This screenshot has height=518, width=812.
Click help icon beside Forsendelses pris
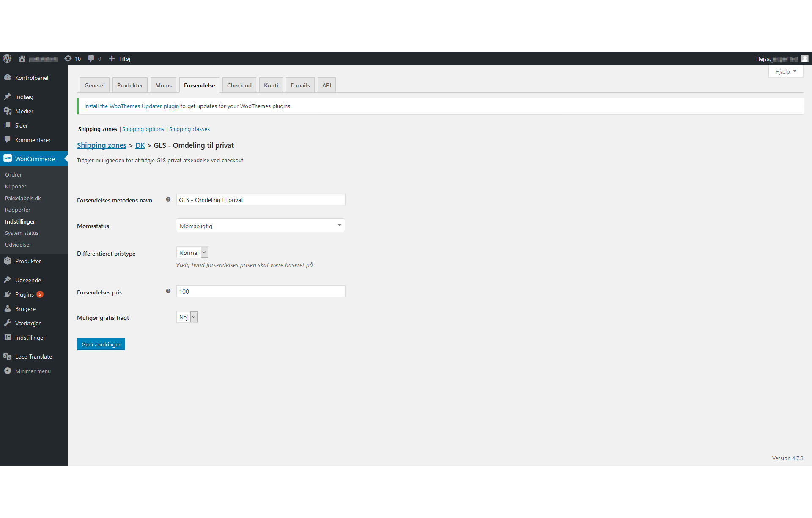pos(168,291)
